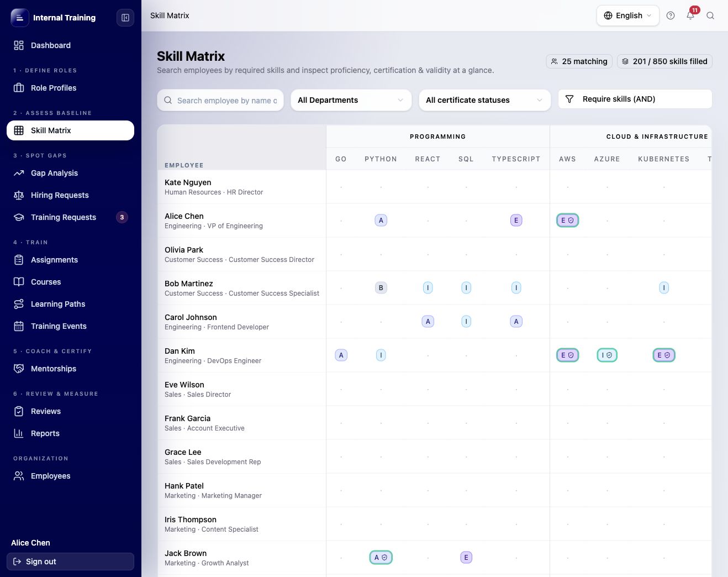Click the Eve Wilson employee name
Image resolution: width=728 pixels, height=577 pixels.
pyautogui.click(x=184, y=385)
